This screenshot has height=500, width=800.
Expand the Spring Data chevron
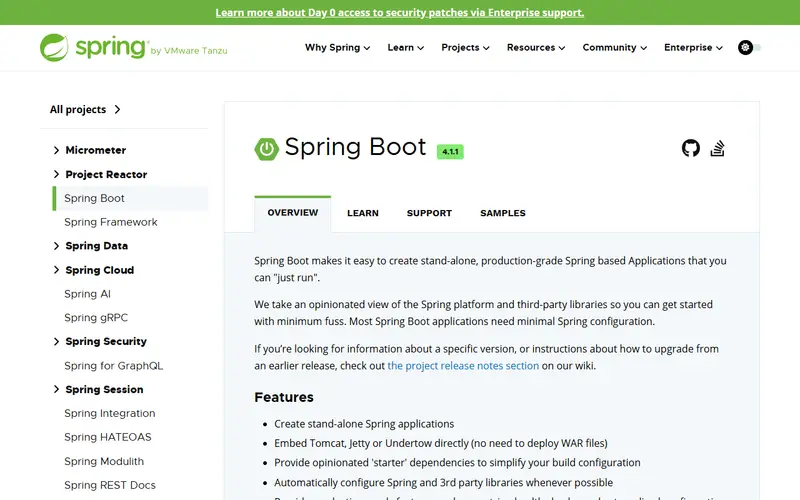[56, 246]
